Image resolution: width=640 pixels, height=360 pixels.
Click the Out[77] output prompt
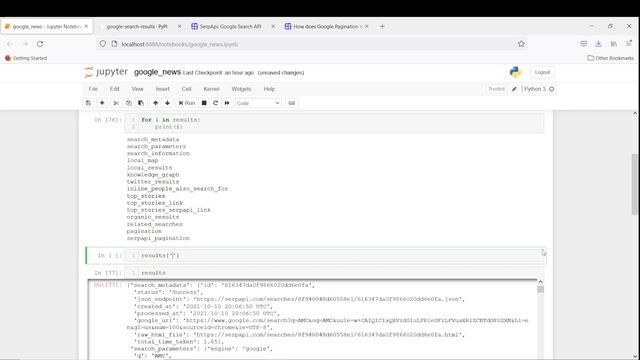click(108, 285)
